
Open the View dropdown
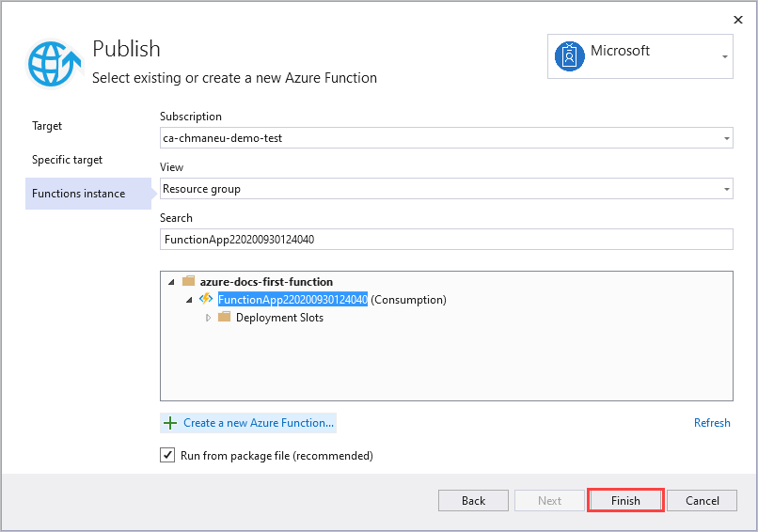[x=727, y=189]
